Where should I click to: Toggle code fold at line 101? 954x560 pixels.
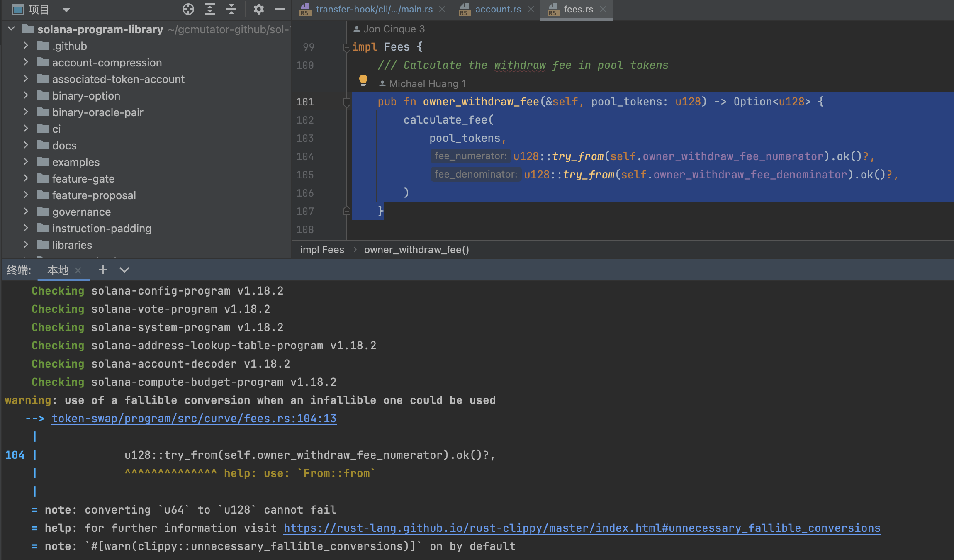(347, 102)
